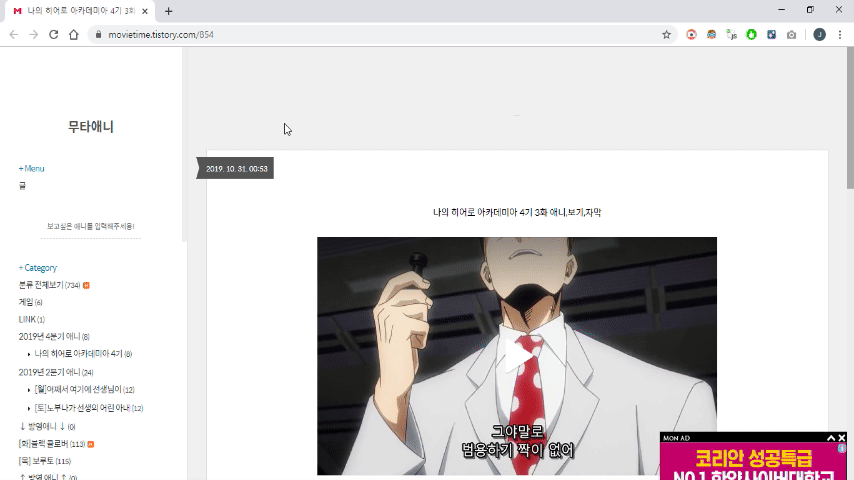The image size is (854, 480).
Task: Open [토]노부나가 선생의 어린 아내 subcategory
Action: coord(89,408)
